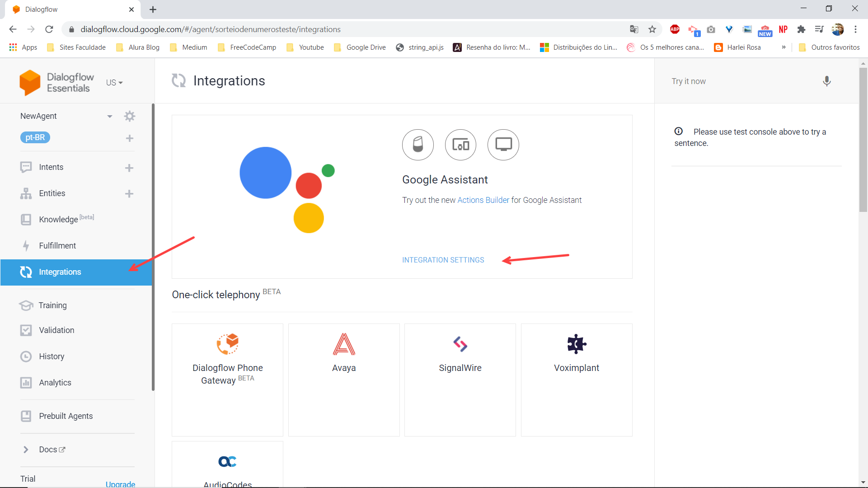Open the SignalWire telephony integration
This screenshot has width=868, height=488.
click(x=460, y=380)
